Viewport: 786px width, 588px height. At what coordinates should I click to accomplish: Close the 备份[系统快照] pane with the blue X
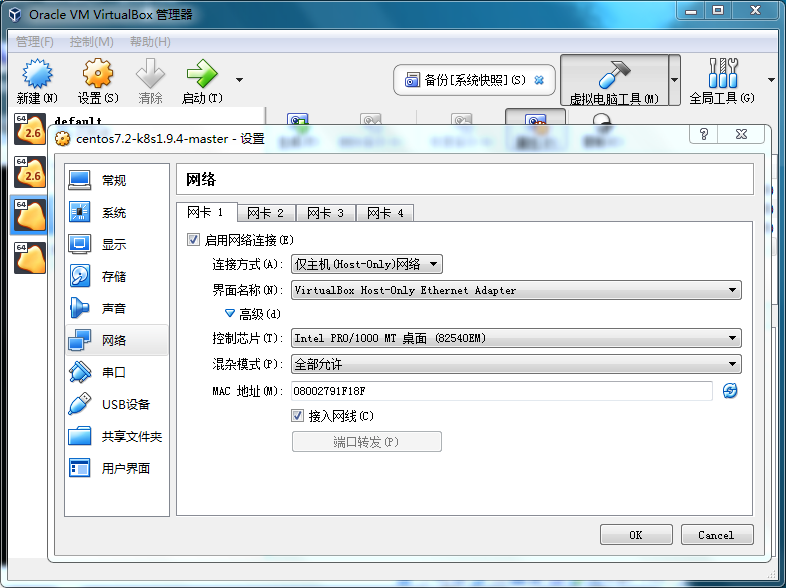[539, 80]
